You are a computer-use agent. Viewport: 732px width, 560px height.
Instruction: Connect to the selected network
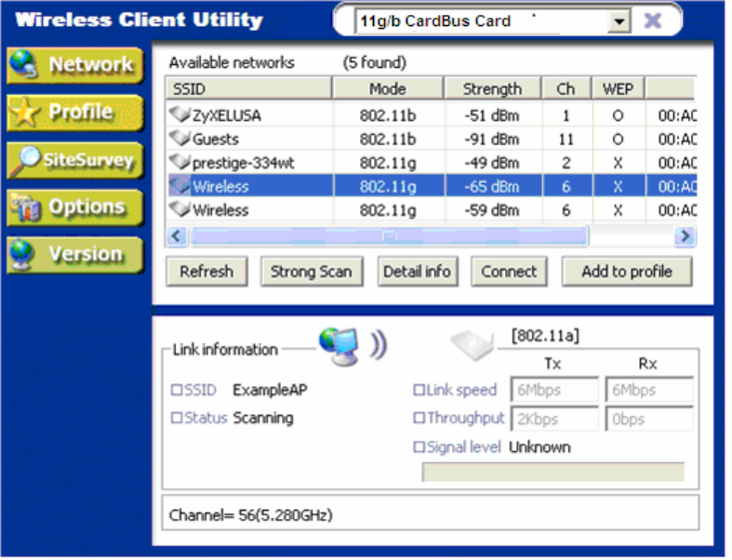point(509,272)
